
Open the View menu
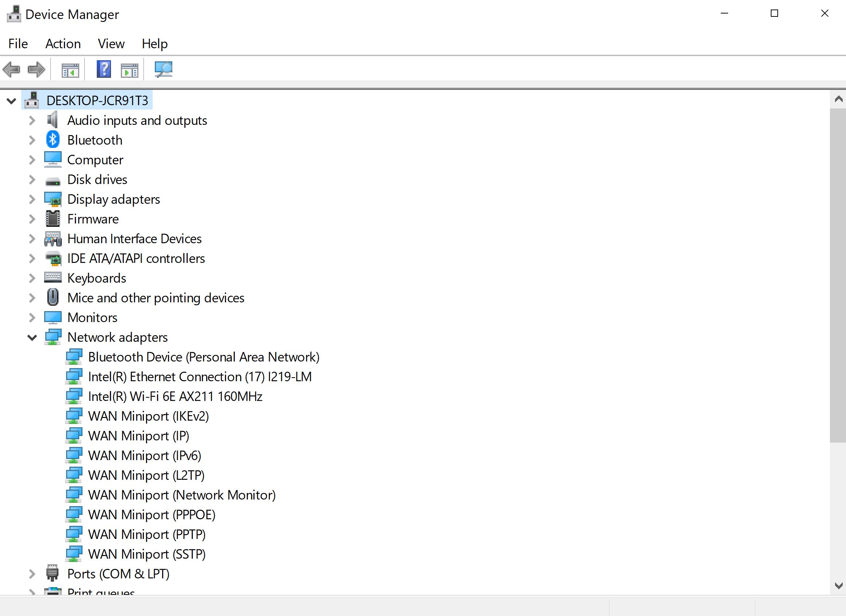[111, 44]
